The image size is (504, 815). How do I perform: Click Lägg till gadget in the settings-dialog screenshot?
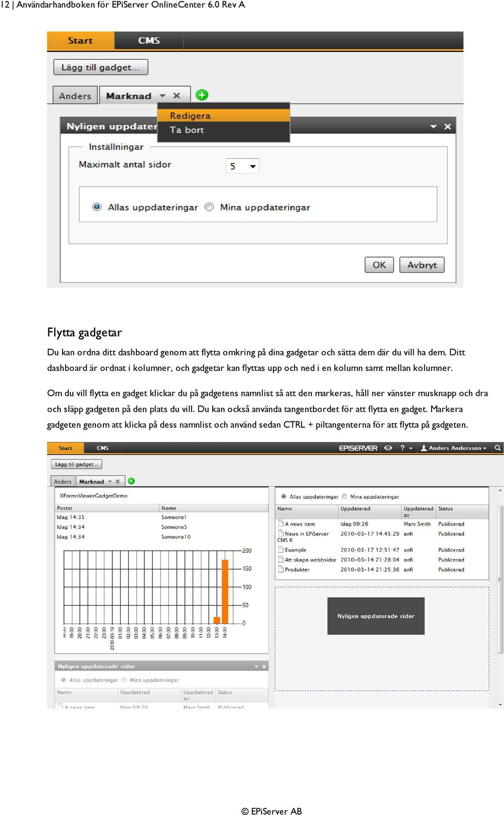[101, 67]
